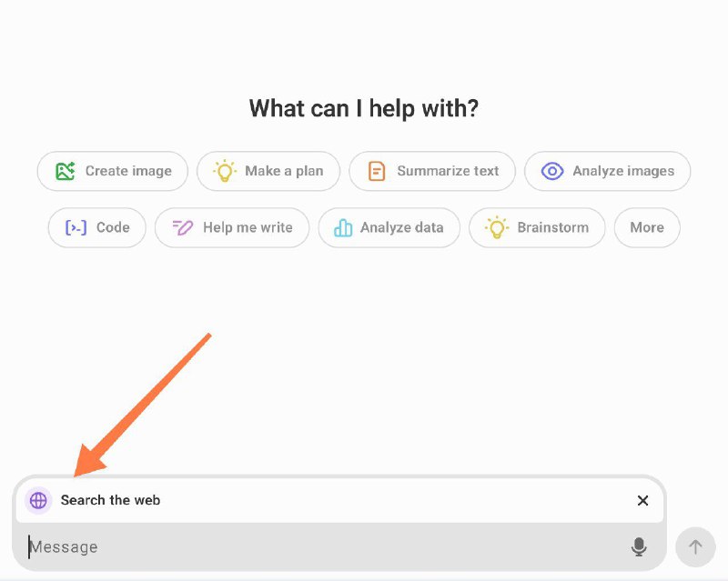Click the Brainstorm lightbulb icon

[496, 227]
